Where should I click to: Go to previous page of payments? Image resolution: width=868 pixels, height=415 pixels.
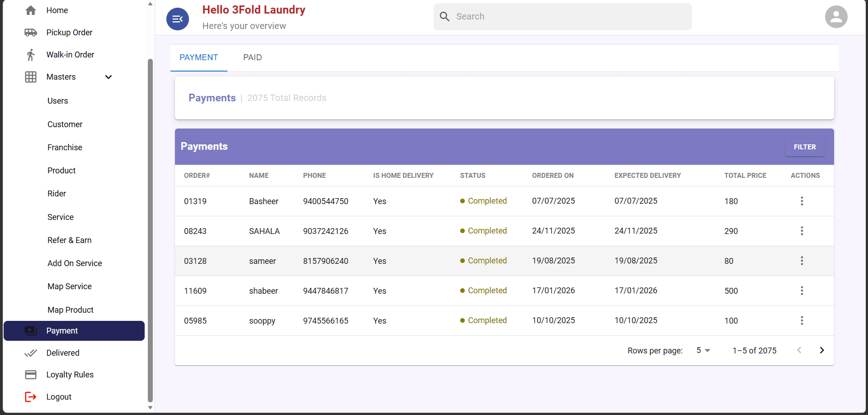click(799, 350)
